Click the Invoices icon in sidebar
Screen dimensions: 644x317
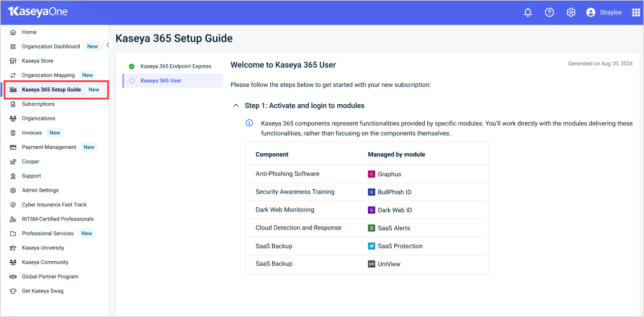pos(13,132)
